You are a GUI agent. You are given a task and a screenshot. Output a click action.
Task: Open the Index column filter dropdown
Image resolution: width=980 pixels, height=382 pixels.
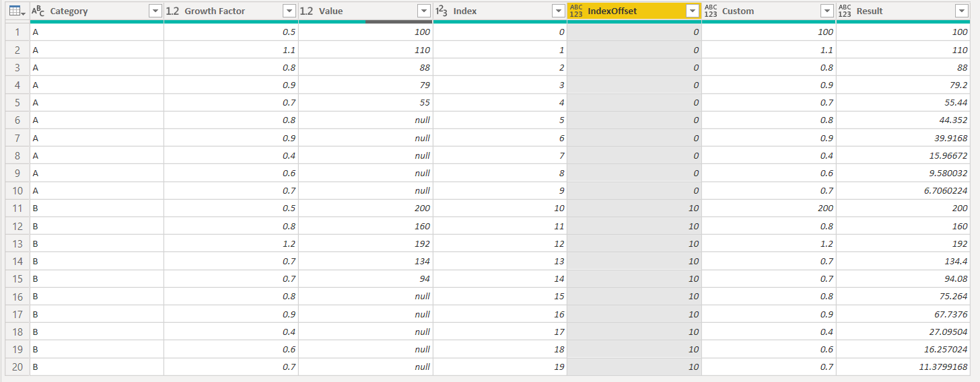(558, 11)
